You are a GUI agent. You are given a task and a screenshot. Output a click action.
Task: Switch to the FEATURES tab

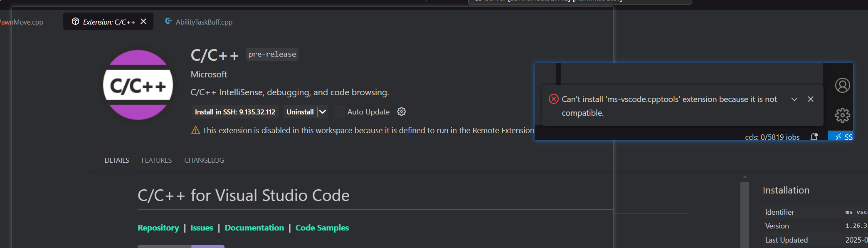coord(156,160)
